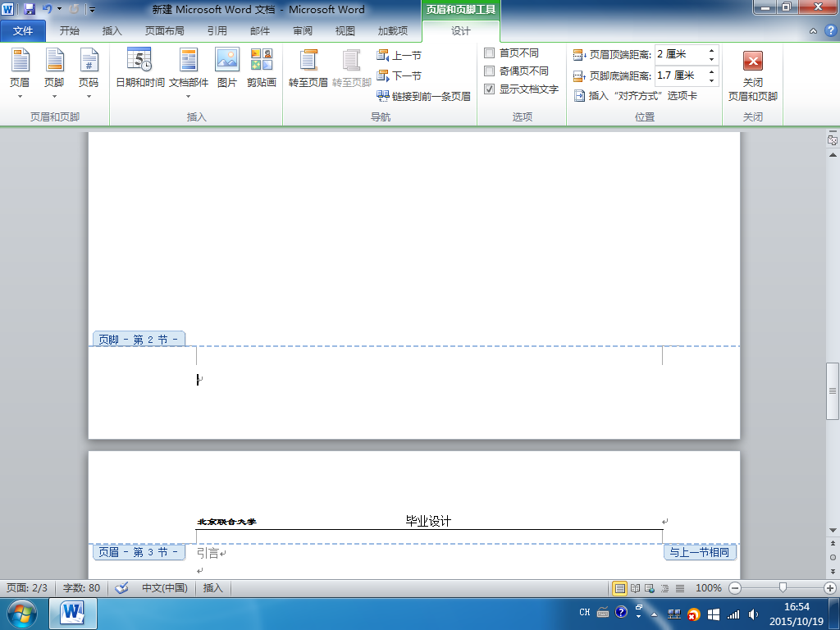
Task: Switch to the Add-ins (加载项) tab
Action: coord(393,31)
